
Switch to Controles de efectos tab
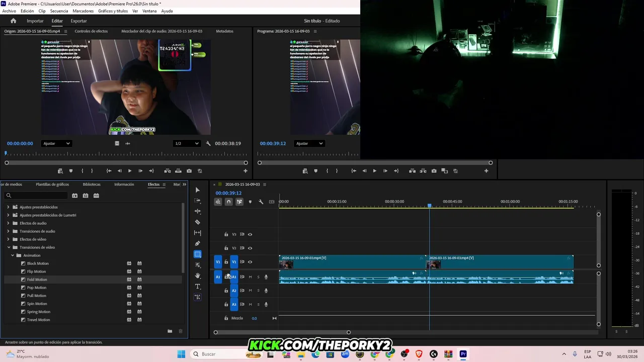pyautogui.click(x=91, y=31)
